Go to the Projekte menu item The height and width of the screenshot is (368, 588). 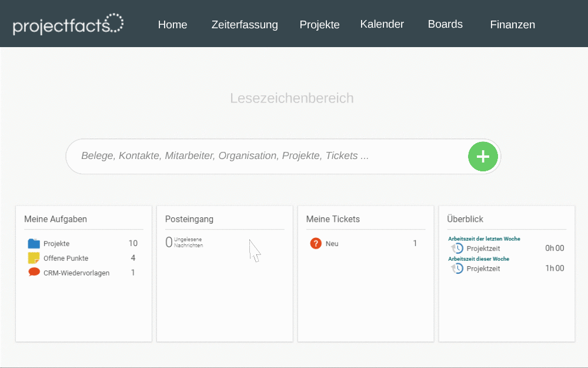coord(319,24)
